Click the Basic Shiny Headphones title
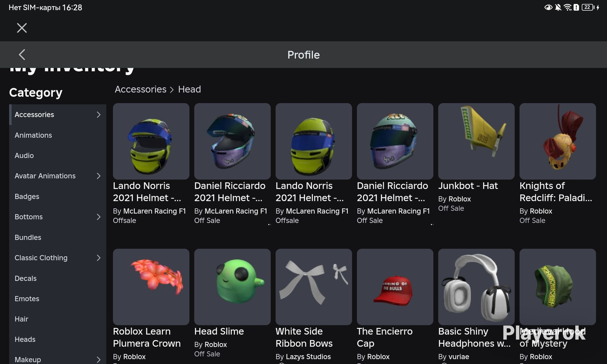 pos(474,337)
